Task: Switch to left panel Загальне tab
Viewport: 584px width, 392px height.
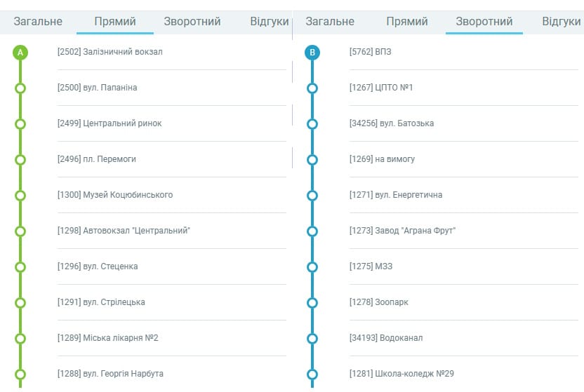Action: tap(38, 22)
